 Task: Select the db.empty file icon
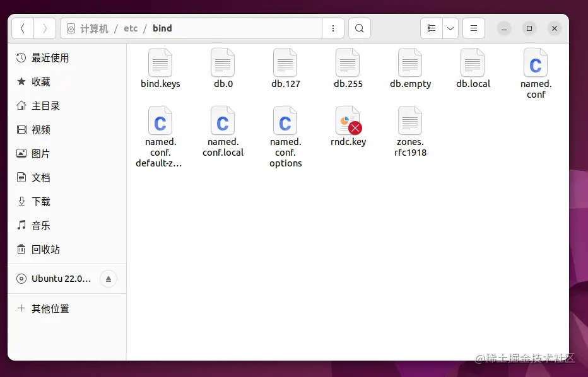[410, 62]
